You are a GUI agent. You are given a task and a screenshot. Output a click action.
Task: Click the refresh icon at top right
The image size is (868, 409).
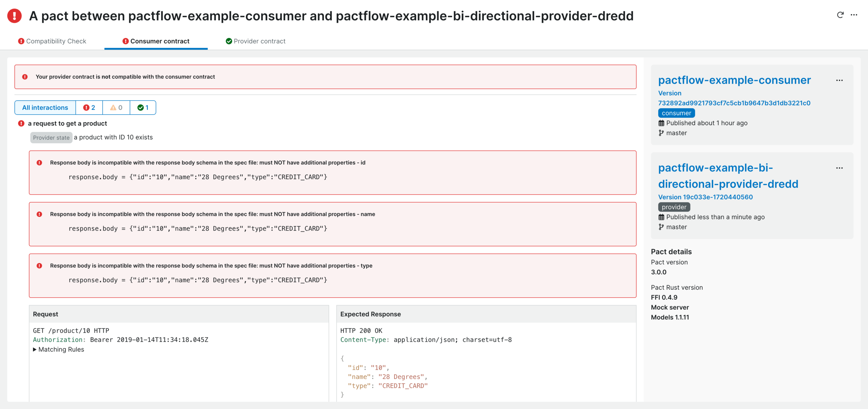[840, 15]
